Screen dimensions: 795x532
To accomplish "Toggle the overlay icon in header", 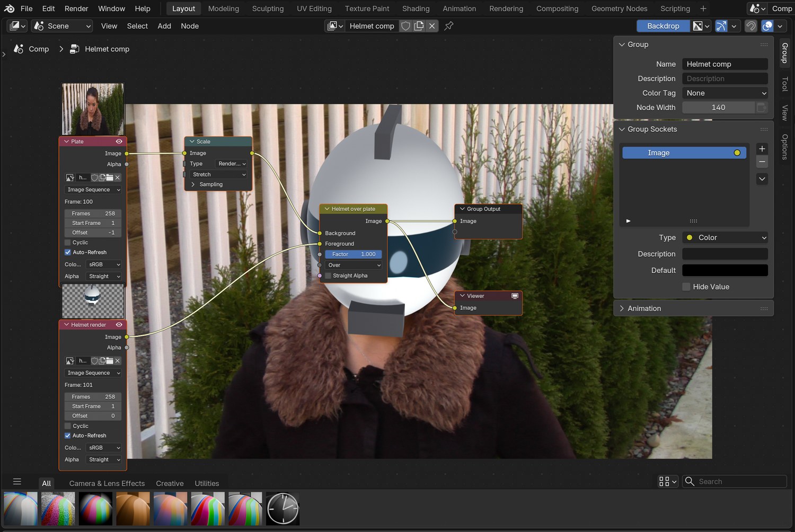I will [767, 26].
